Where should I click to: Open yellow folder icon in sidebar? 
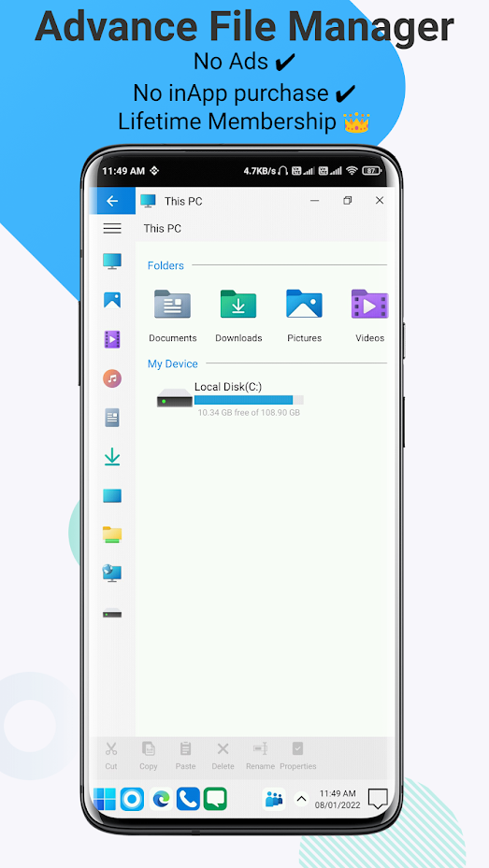pos(112,534)
